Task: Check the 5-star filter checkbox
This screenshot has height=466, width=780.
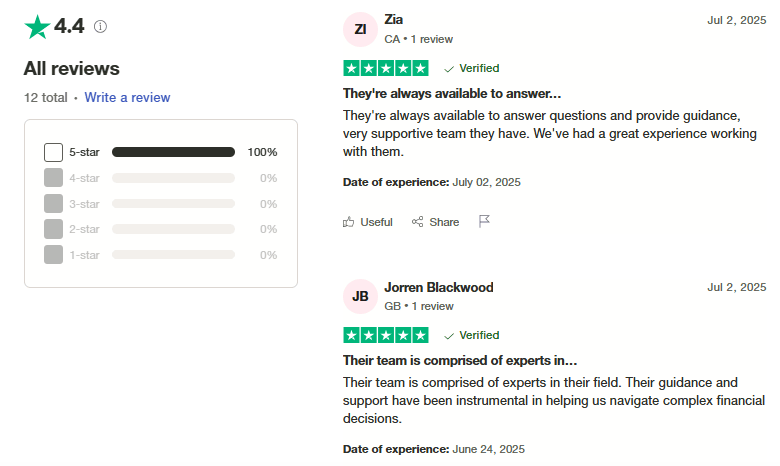Action: 54,153
